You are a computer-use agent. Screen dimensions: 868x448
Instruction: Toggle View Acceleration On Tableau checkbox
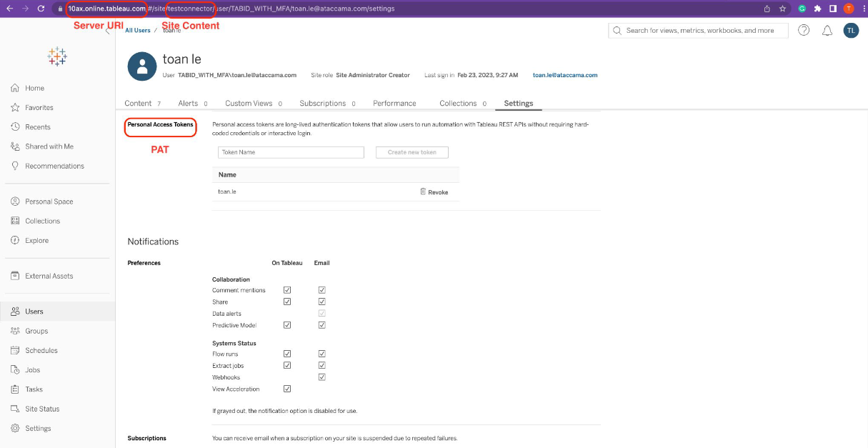(x=287, y=389)
